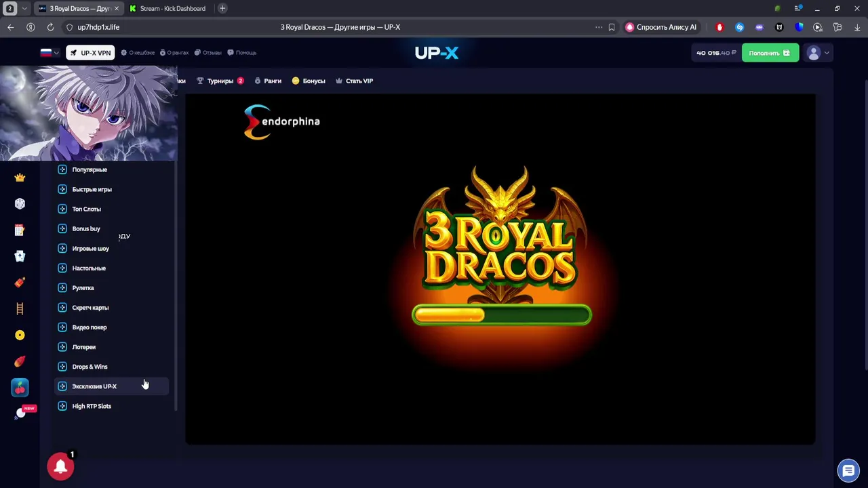Expand the user profile avatar dropdown
Screen dimensions: 868x488
point(818,53)
